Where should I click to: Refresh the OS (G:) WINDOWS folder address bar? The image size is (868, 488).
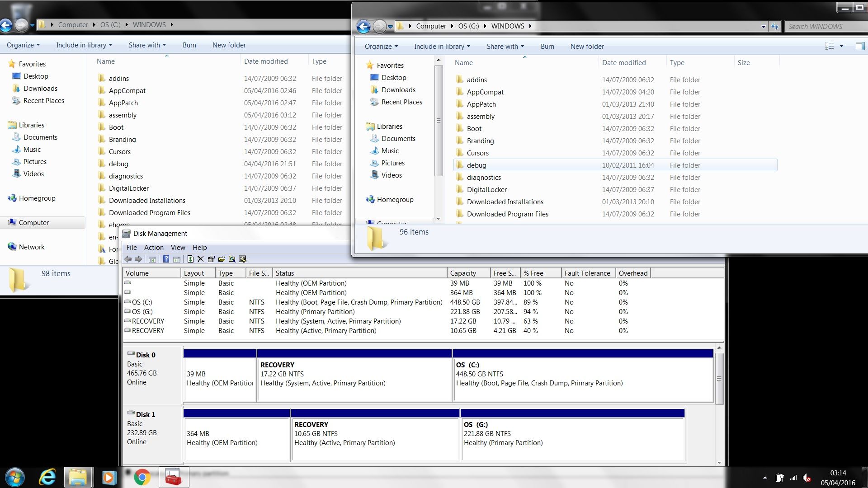click(x=775, y=26)
